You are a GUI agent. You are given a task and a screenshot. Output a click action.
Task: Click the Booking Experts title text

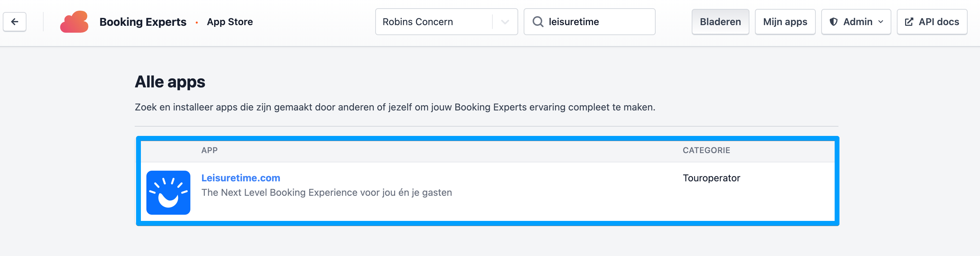click(143, 22)
